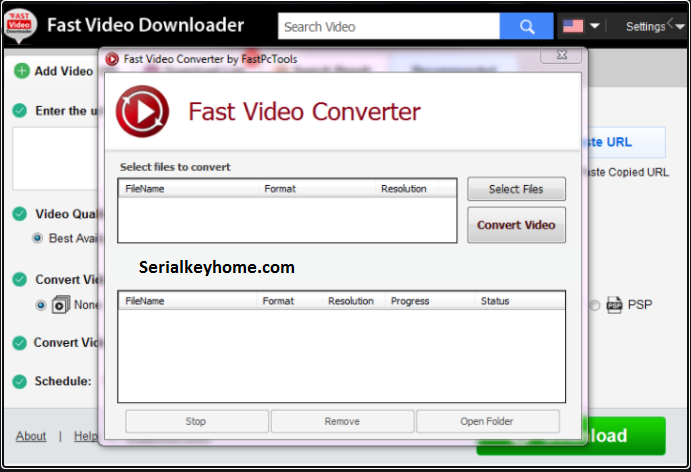Click the Paste URL button in main window

pos(626,142)
